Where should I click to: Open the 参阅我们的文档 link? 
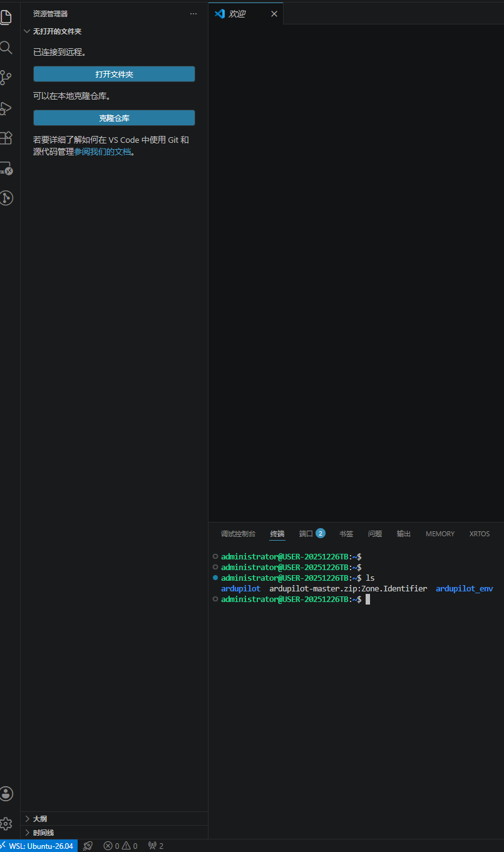[102, 152]
